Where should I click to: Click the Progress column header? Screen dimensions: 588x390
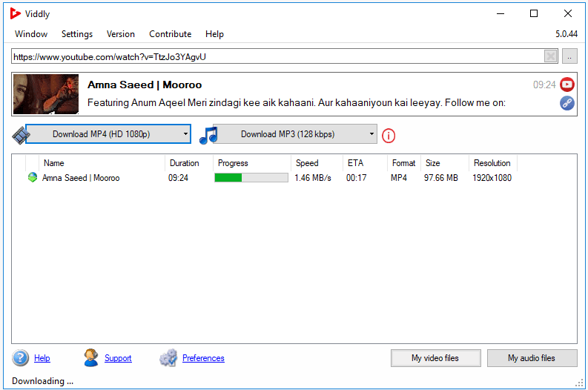233,163
